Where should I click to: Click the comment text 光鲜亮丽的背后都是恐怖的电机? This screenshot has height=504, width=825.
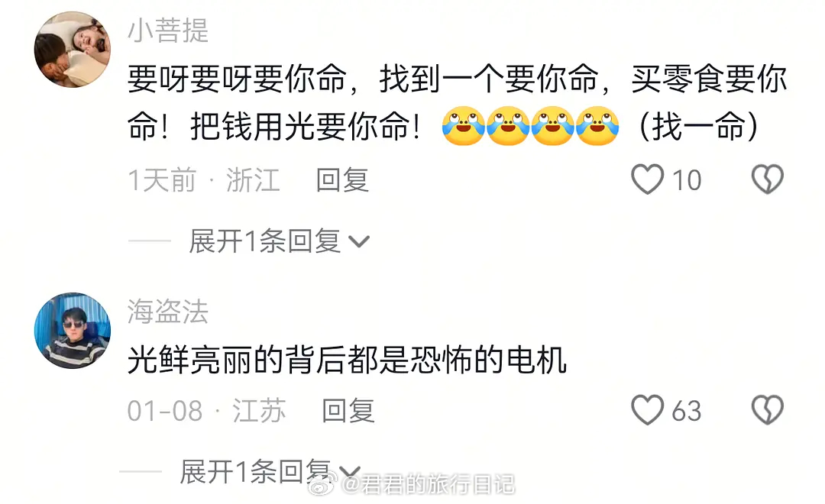348,360
